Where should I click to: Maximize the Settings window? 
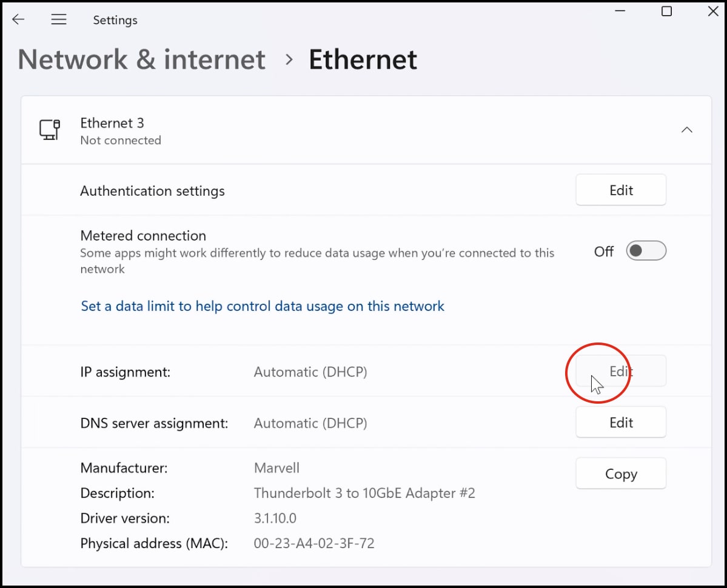pyautogui.click(x=666, y=12)
